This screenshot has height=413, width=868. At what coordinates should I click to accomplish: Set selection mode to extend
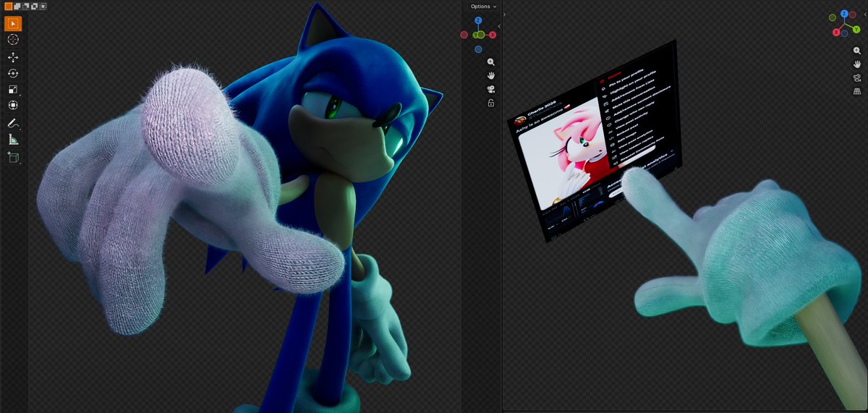[17, 6]
